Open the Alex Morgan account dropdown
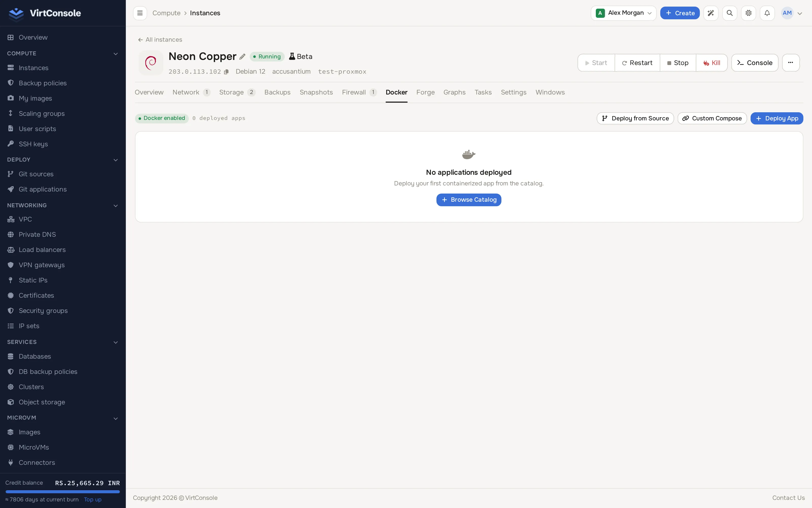 point(623,13)
